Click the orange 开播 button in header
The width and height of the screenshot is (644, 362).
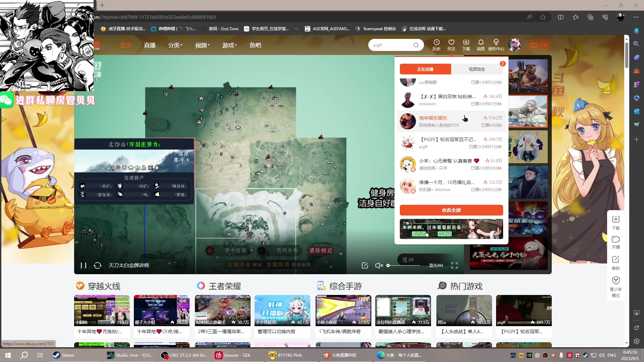pos(539,45)
